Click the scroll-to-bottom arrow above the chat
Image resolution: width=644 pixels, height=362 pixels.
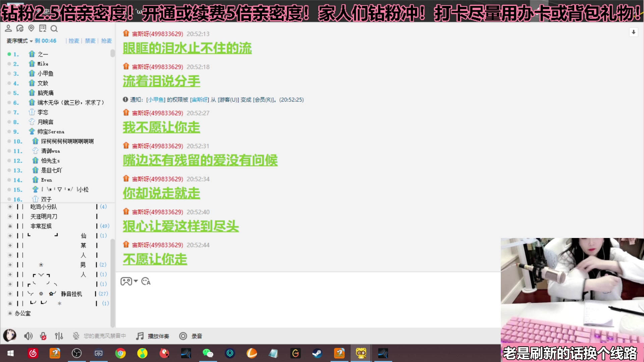point(634,32)
